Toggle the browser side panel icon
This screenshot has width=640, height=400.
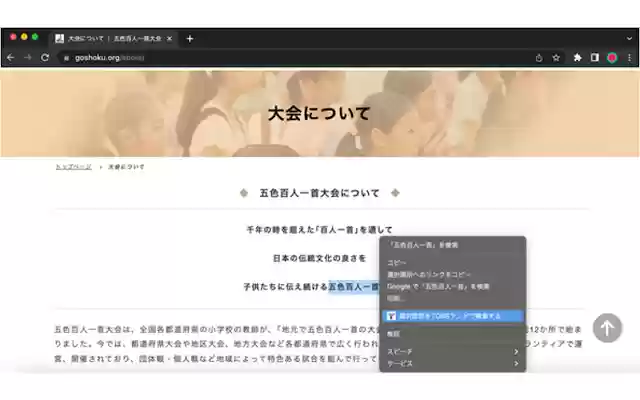click(x=595, y=58)
